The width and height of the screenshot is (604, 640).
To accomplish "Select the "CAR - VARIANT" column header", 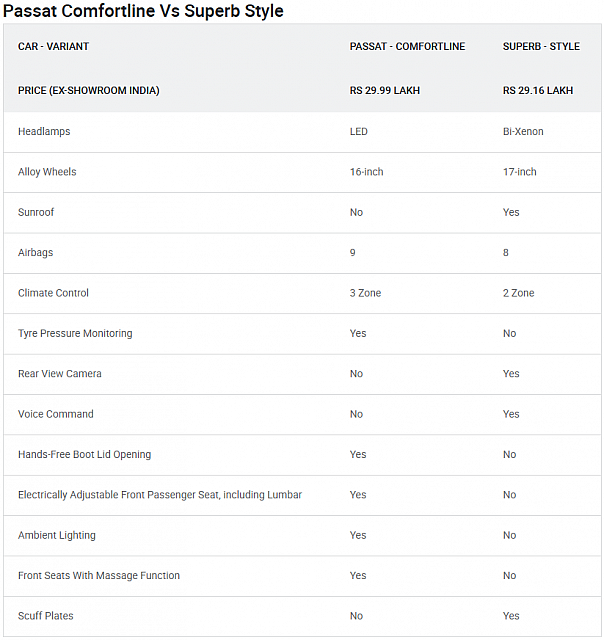I will click(x=53, y=47).
